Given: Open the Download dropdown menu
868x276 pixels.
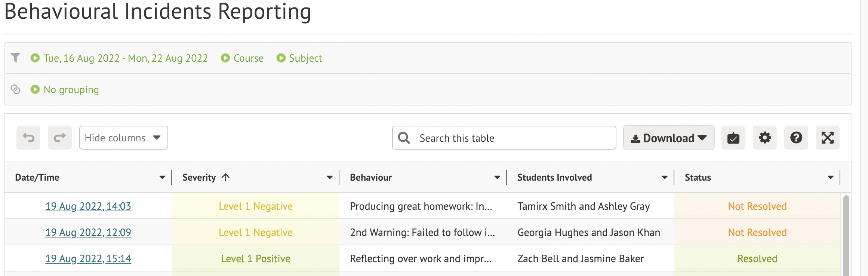Looking at the screenshot, I should 668,138.
